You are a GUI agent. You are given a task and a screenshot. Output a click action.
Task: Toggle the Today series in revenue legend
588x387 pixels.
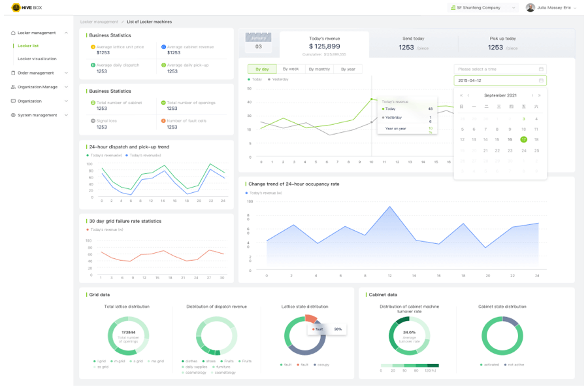(255, 79)
